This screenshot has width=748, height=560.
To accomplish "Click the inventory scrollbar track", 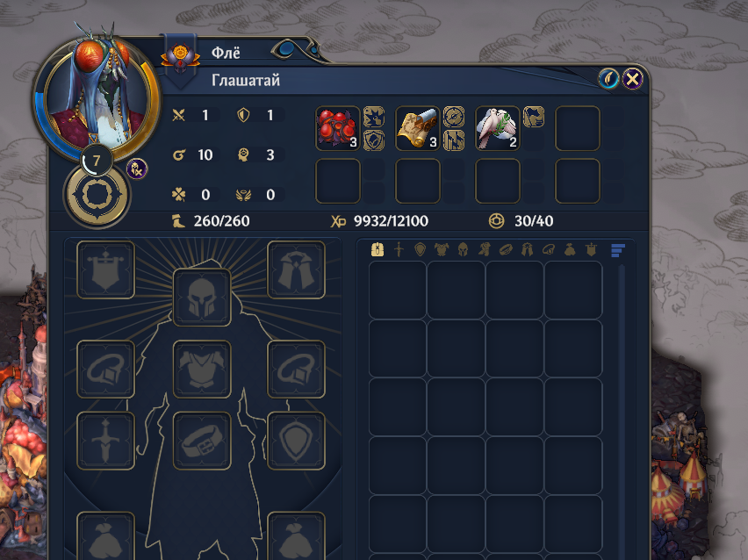I will 622,410.
